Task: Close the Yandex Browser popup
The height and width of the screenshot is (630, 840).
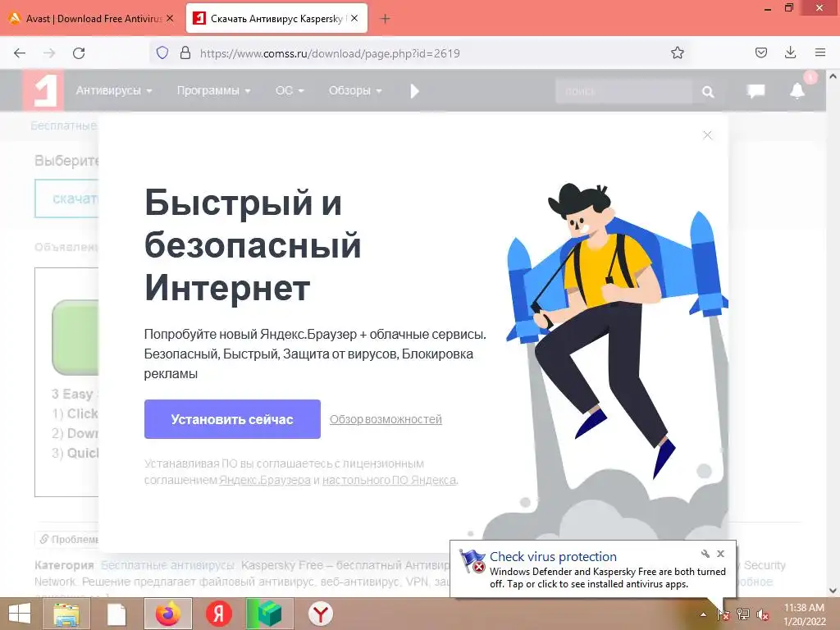Action: click(707, 135)
